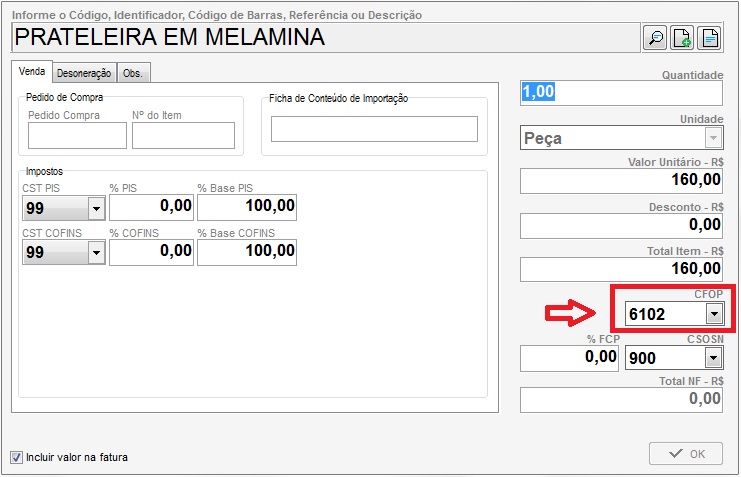Click the Valor Unitário field

point(621,180)
